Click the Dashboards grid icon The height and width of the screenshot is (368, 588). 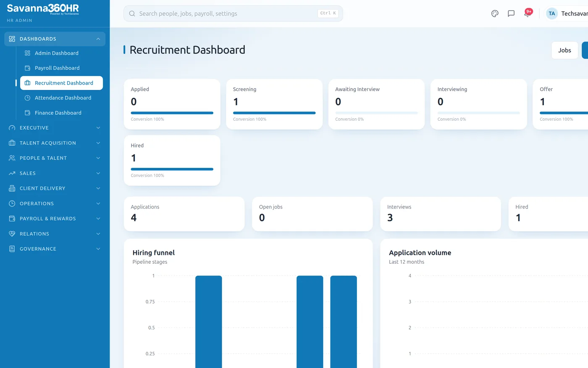tap(12, 39)
